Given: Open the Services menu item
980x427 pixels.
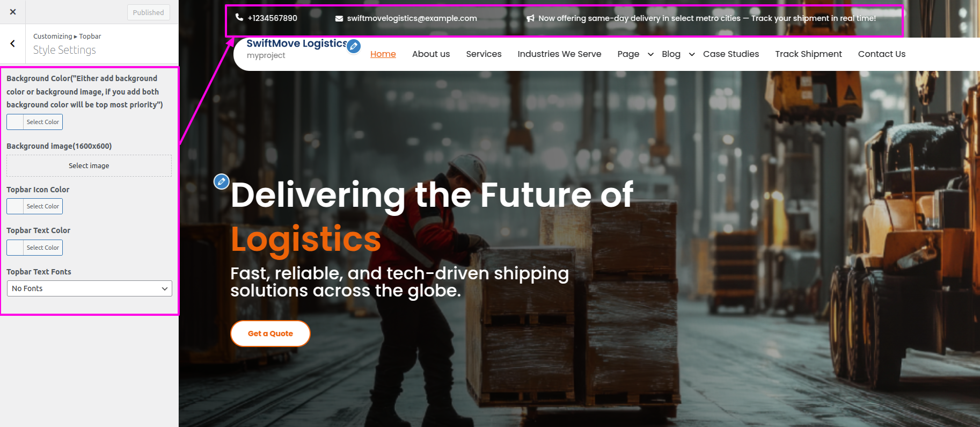Looking at the screenshot, I should (484, 54).
